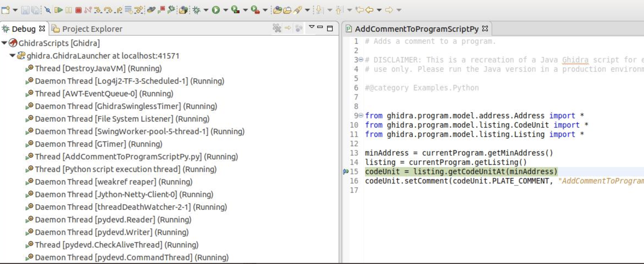Viewport: 644px width, 264px height.
Task: Collapse the GhidraScripts [Ghidra] tree node
Action: [4, 43]
